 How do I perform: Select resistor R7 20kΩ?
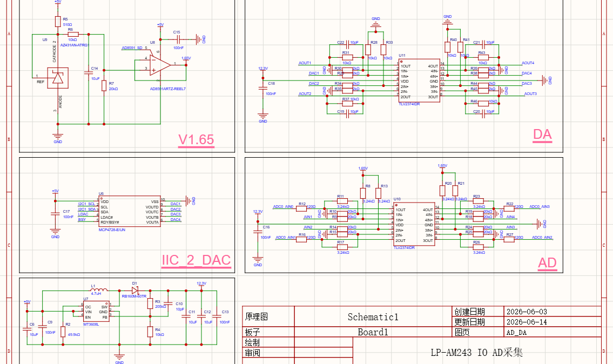tap(104, 86)
